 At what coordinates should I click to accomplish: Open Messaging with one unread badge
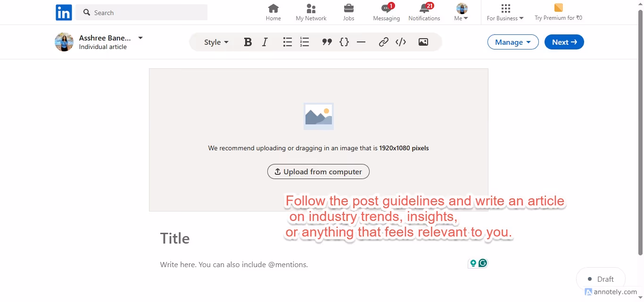(x=387, y=13)
